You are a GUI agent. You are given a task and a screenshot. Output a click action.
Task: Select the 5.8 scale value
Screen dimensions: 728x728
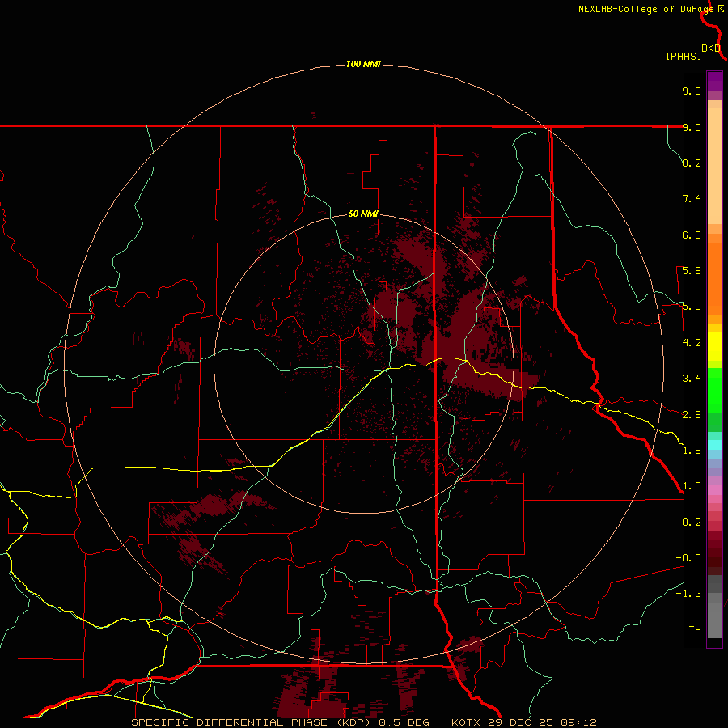point(692,271)
